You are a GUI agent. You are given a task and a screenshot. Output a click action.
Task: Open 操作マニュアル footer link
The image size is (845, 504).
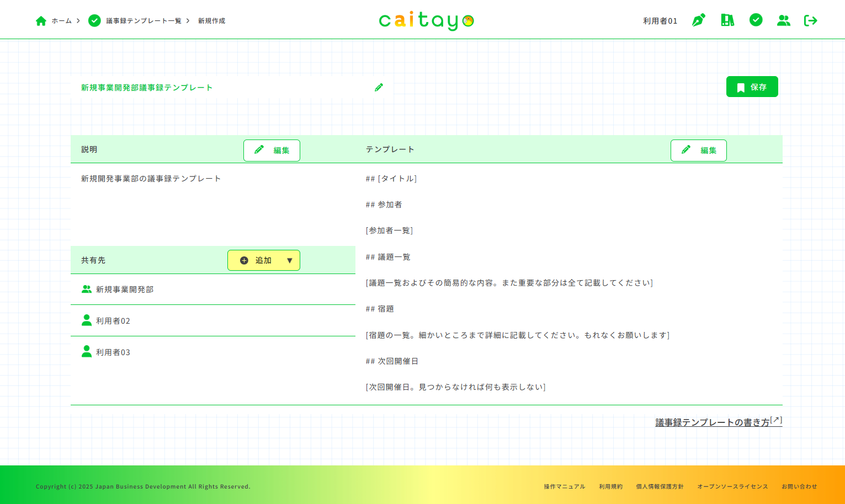click(x=564, y=486)
